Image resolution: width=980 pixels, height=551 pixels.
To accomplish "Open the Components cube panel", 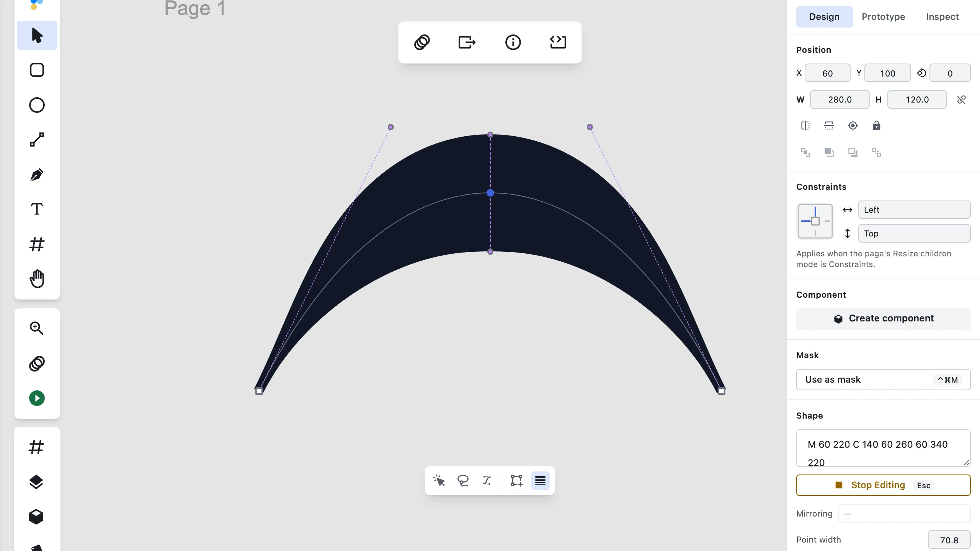I will pos(36,517).
